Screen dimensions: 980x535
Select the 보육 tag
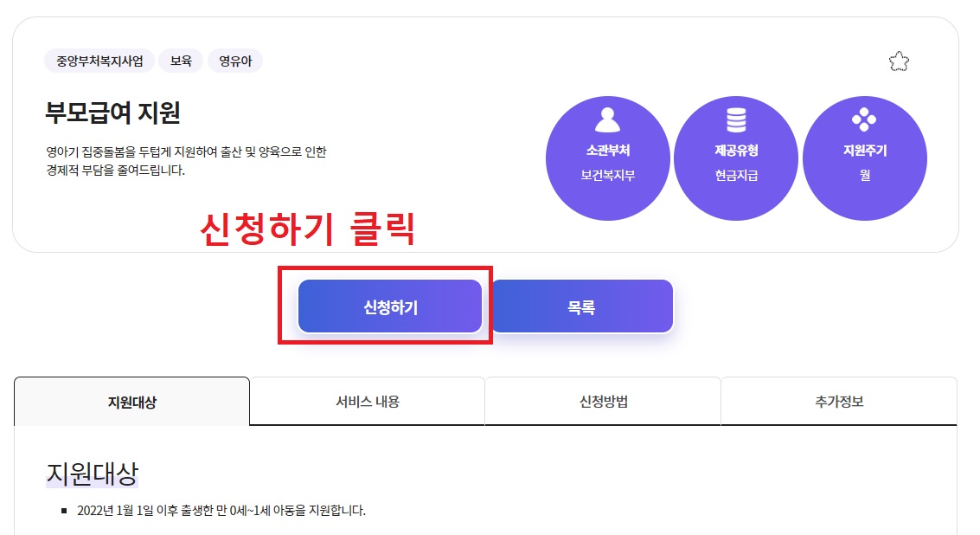pyautogui.click(x=180, y=61)
